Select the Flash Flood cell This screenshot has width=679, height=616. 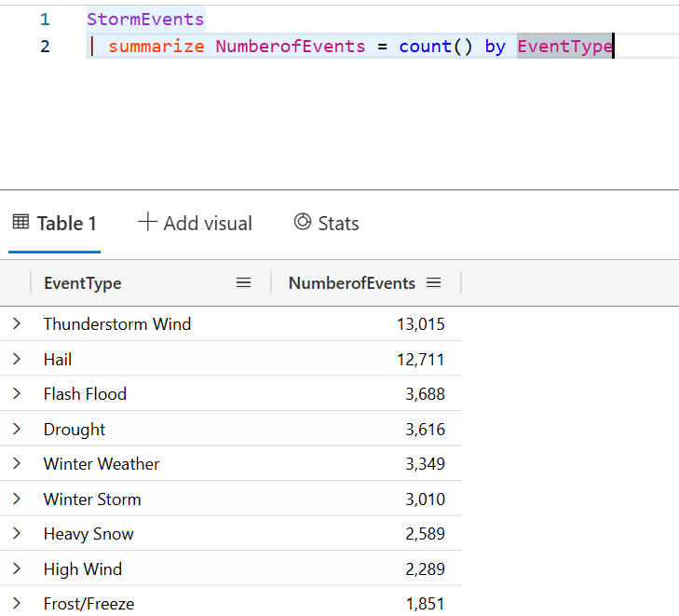tap(85, 394)
